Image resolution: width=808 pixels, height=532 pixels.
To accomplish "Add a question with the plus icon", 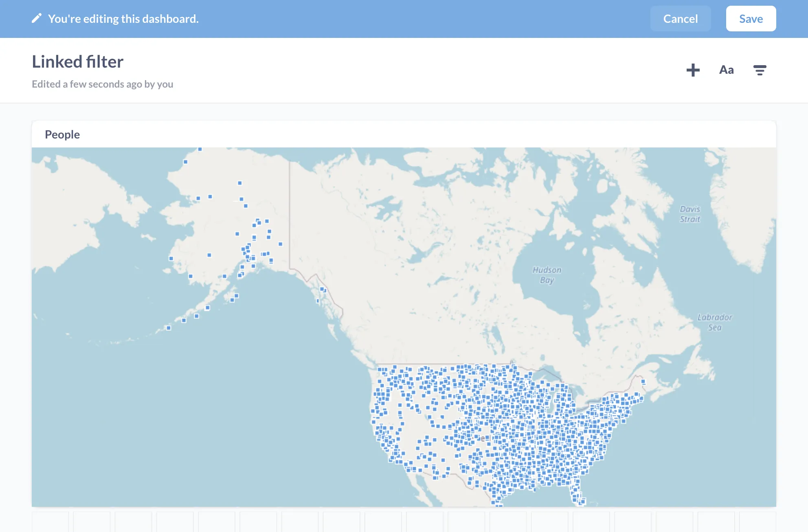I will (693, 70).
